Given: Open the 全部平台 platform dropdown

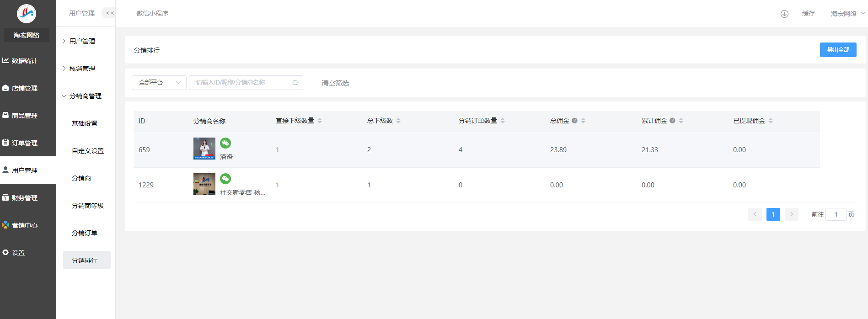Looking at the screenshot, I should tap(159, 83).
